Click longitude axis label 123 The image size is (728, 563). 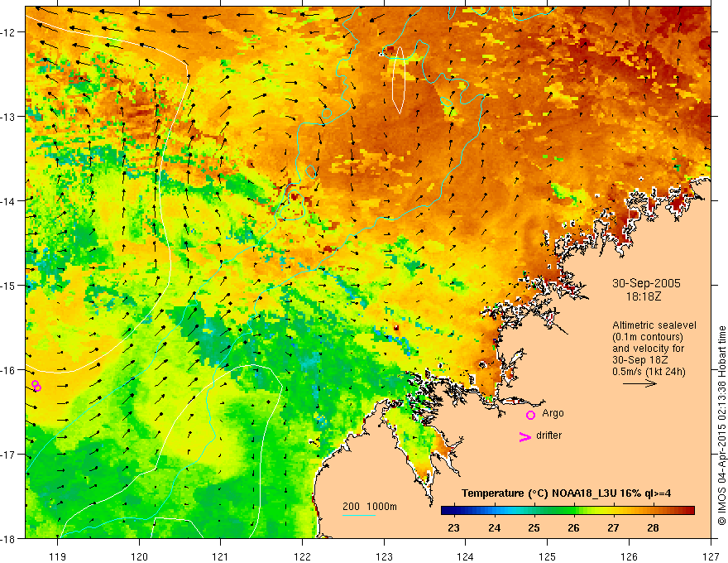point(384,556)
